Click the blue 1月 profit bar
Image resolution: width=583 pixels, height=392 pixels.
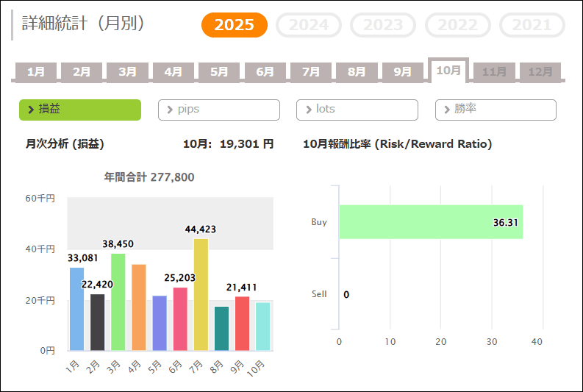click(x=76, y=309)
